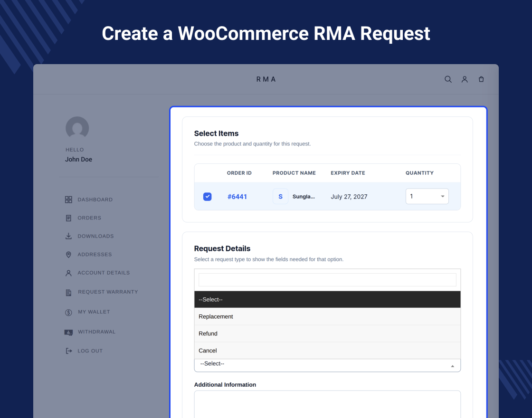Click the Orders document icon
The image size is (532, 418).
(68, 218)
